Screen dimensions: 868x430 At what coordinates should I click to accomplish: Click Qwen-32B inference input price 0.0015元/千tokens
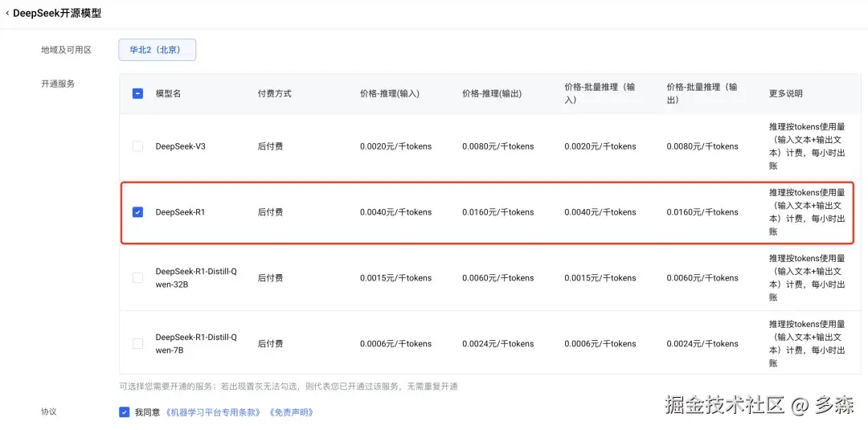(x=395, y=278)
